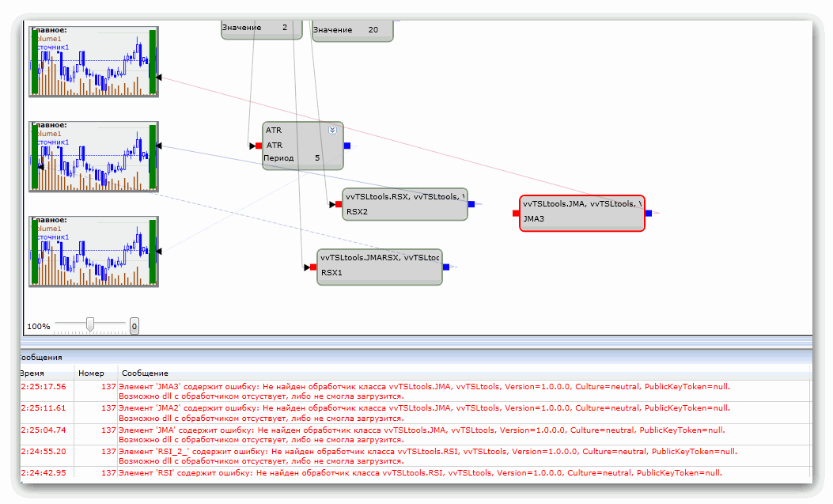Select the 'RSI' error message at 2:24:42.95
Viewport: 833px width, 504px height.
[416, 472]
